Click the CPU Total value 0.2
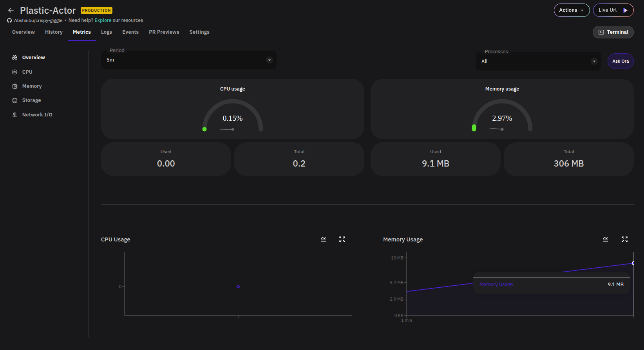The width and height of the screenshot is (644, 350). point(299,164)
